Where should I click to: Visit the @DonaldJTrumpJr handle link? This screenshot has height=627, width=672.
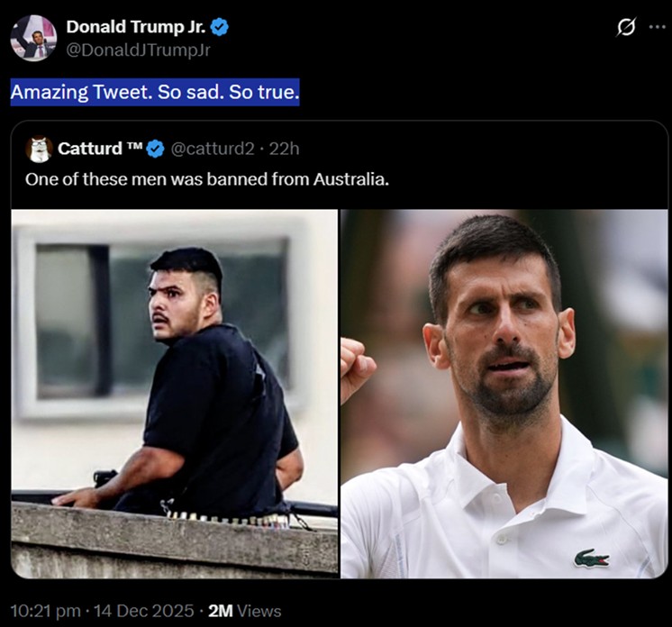point(138,50)
